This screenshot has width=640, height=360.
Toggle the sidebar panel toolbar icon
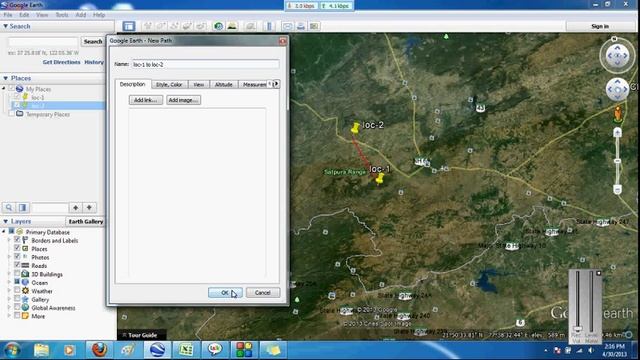pyautogui.click(x=129, y=27)
